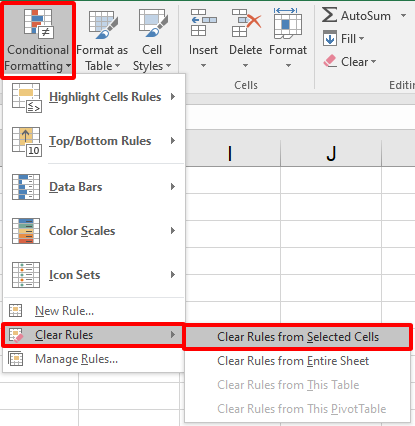Expand arrow next to Icon Sets
The height and width of the screenshot is (426, 415).
(x=173, y=275)
